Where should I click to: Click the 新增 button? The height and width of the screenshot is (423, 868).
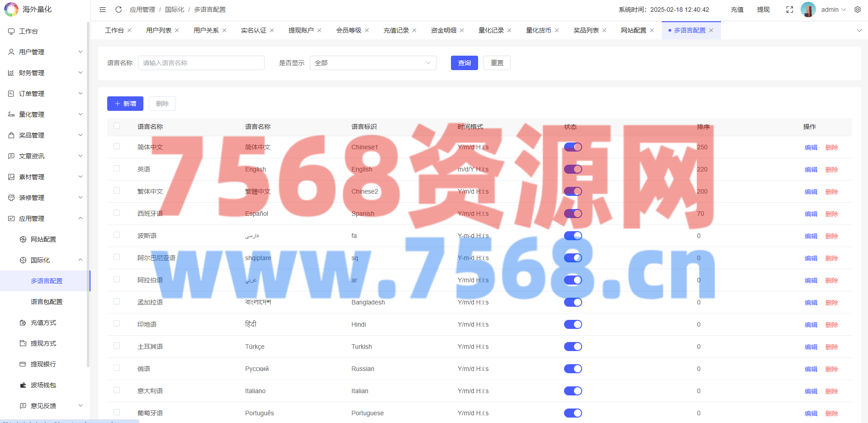(125, 104)
